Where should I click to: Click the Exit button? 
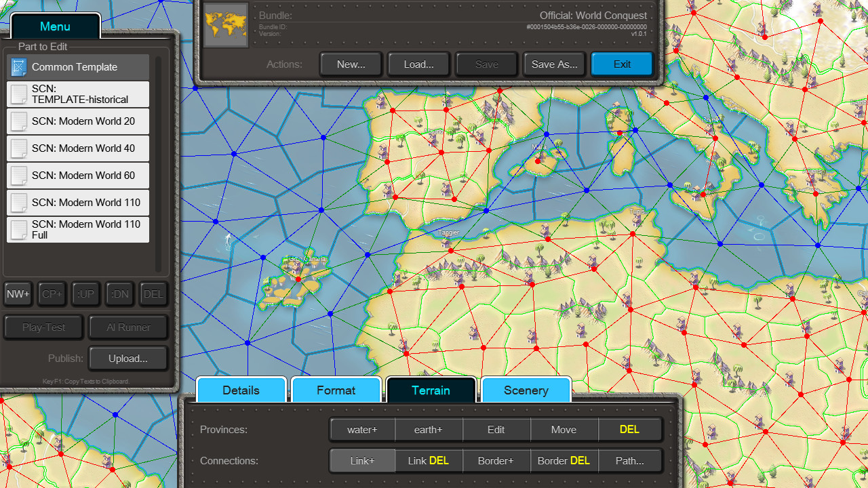pyautogui.click(x=621, y=64)
